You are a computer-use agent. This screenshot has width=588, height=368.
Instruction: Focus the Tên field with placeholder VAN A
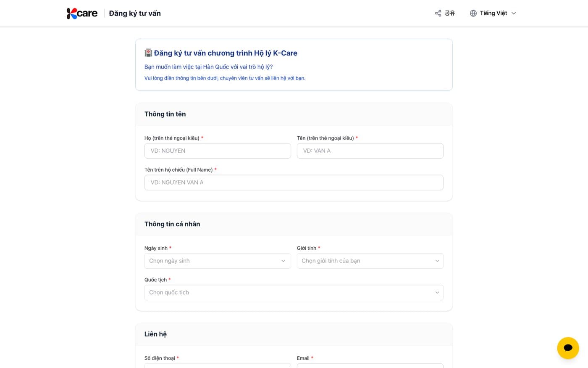pos(370,151)
